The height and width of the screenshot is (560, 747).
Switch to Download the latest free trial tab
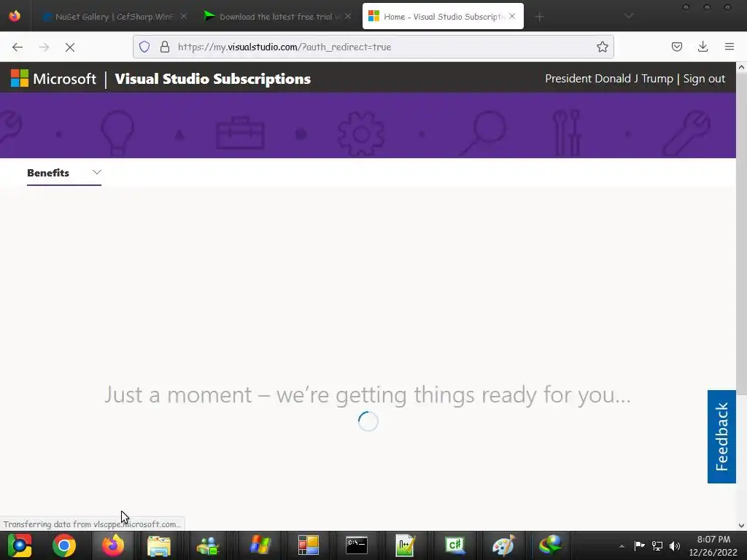point(279,17)
